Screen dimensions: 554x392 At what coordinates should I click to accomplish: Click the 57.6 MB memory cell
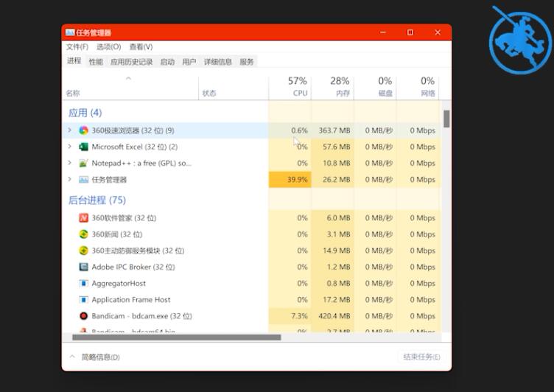click(332, 147)
